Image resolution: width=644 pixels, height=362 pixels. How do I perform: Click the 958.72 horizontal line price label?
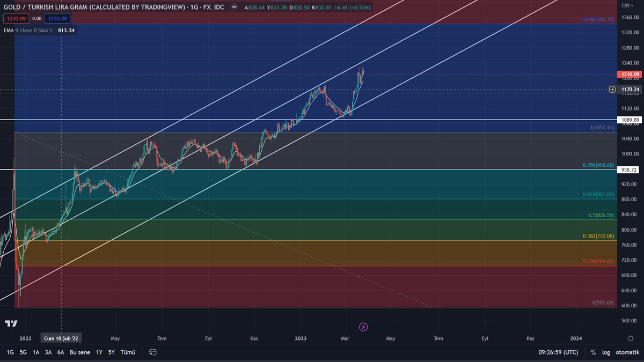(627, 169)
